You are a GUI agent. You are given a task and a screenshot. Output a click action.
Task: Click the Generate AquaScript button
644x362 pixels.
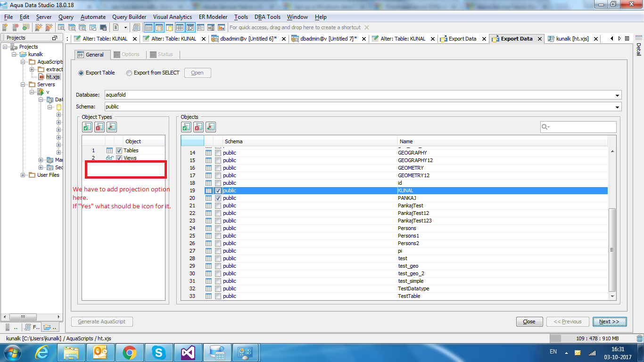(x=102, y=321)
